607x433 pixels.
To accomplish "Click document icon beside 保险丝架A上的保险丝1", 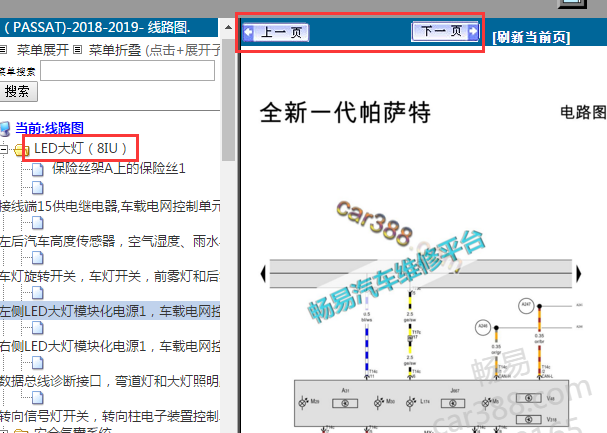I will click(38, 169).
